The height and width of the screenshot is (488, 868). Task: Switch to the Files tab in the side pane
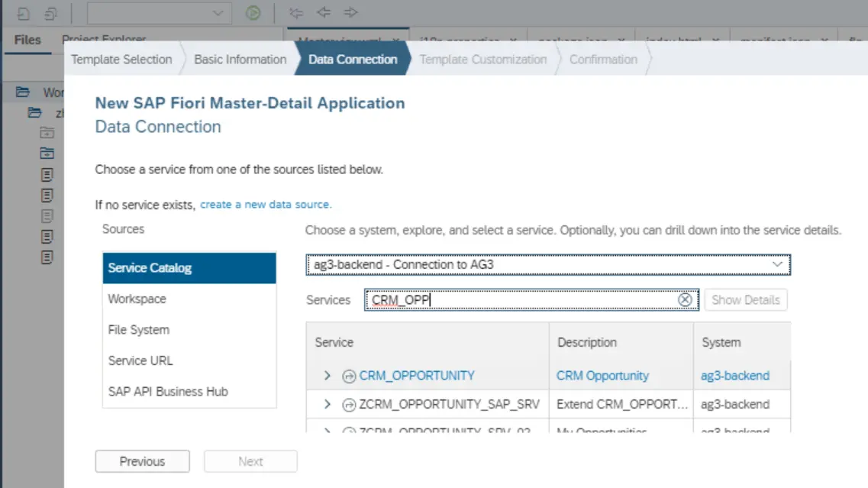pyautogui.click(x=27, y=40)
